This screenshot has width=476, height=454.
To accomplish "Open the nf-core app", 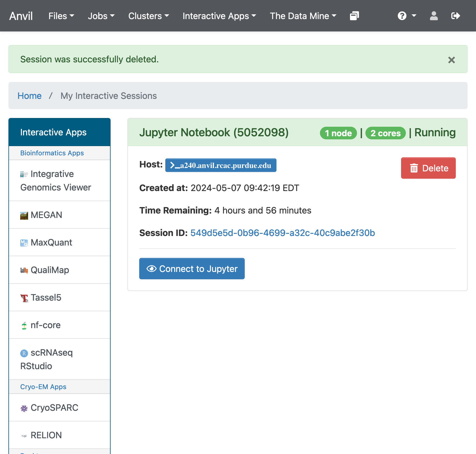I will pos(45,325).
